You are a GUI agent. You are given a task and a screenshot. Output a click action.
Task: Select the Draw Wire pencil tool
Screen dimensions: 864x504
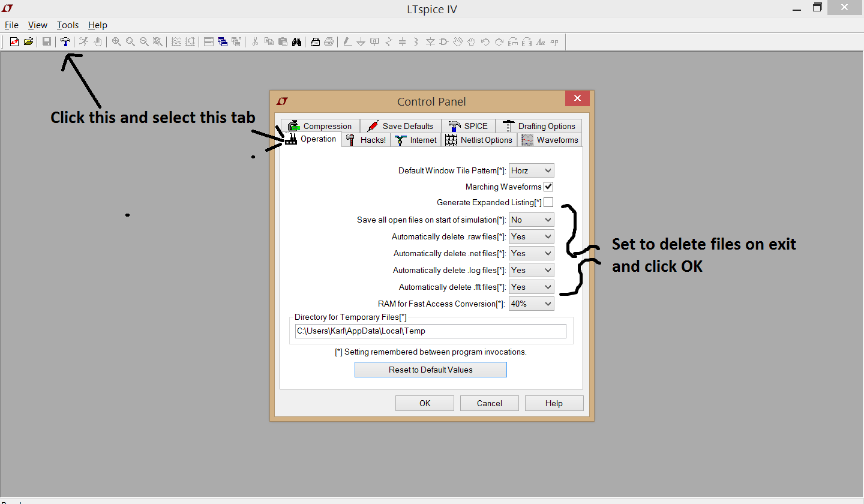coord(347,41)
